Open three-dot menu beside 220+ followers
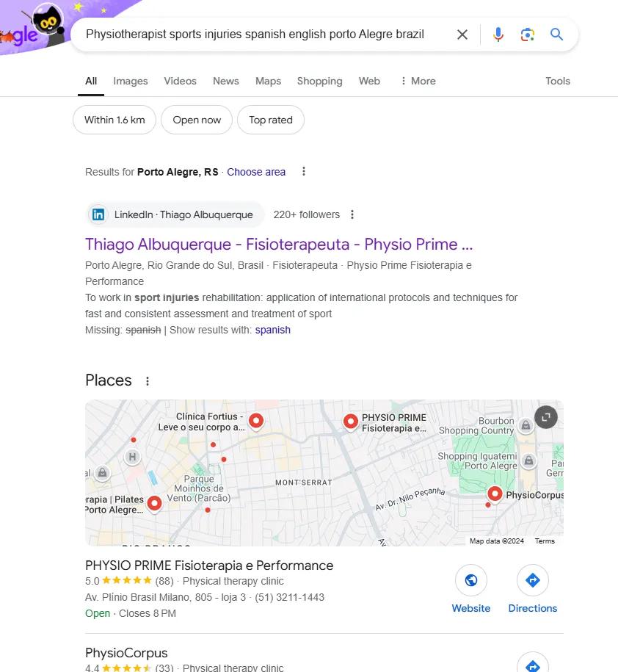618x672 pixels. tap(352, 214)
